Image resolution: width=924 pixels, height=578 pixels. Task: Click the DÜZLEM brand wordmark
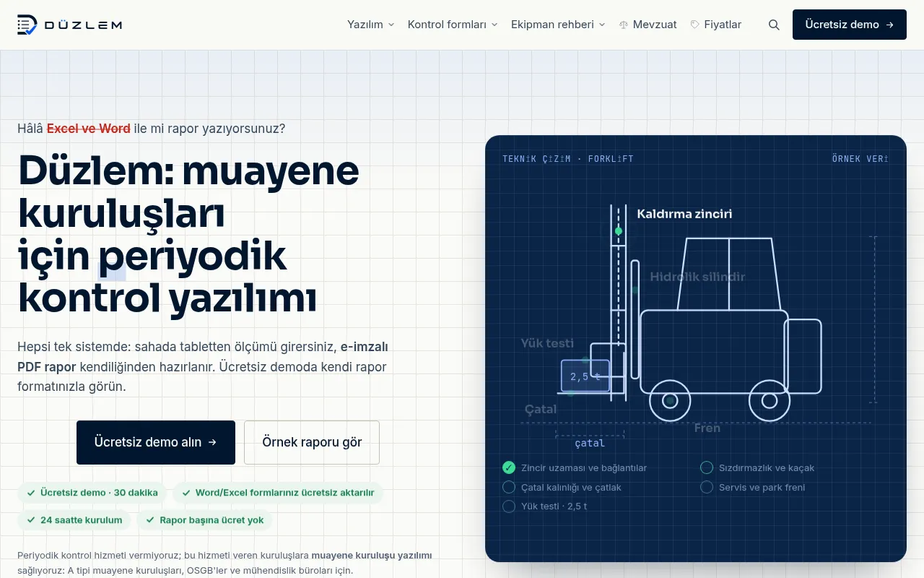(83, 25)
